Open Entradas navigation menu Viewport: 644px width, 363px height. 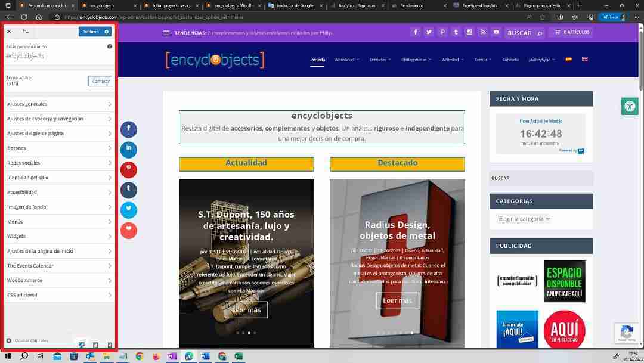pyautogui.click(x=380, y=60)
